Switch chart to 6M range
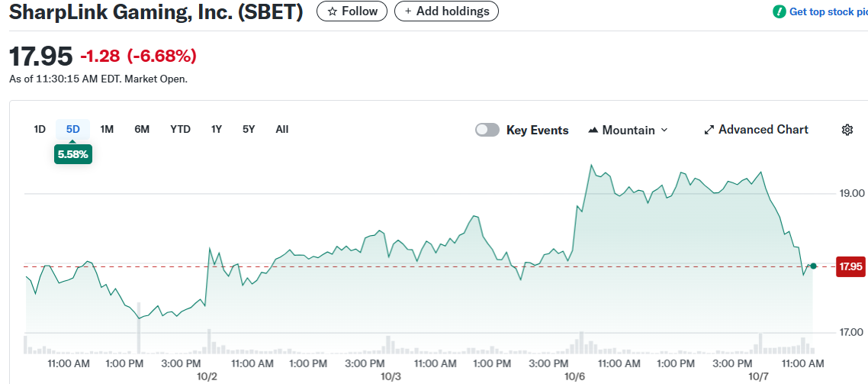This screenshot has height=384, width=868. coord(142,129)
